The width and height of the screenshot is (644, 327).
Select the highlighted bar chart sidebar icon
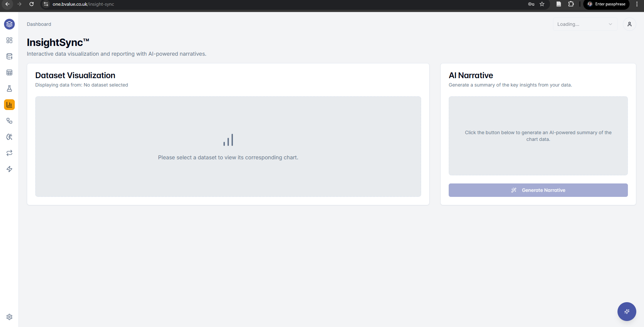coord(9,105)
